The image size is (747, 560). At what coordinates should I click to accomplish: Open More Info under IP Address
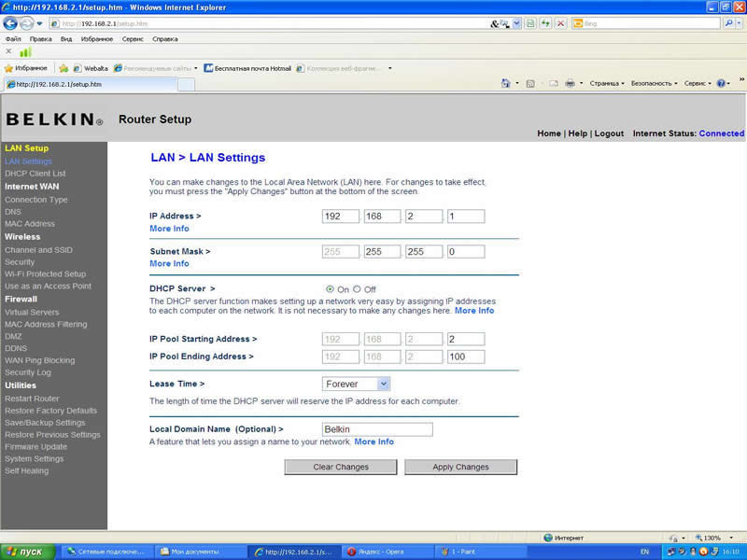[169, 229]
